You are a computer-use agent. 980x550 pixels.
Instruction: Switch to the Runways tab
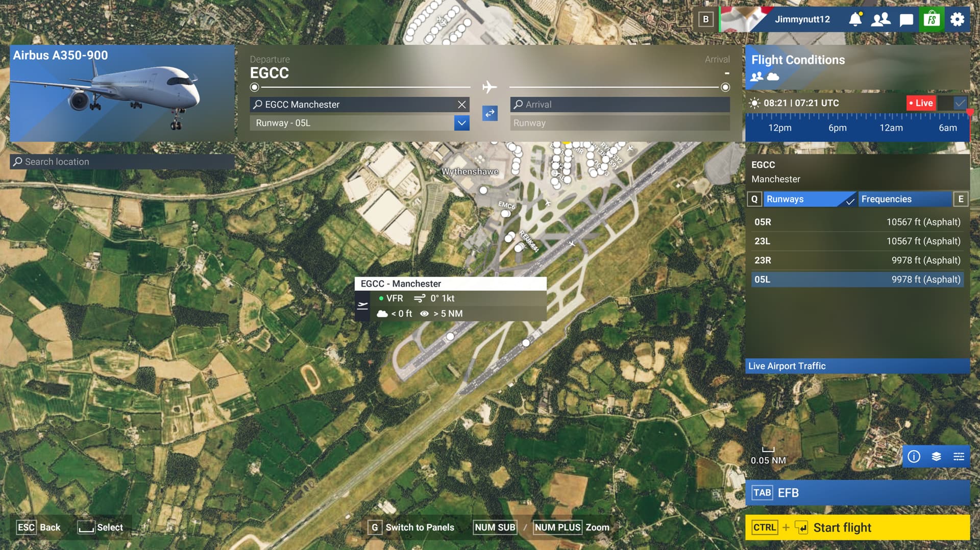point(810,199)
